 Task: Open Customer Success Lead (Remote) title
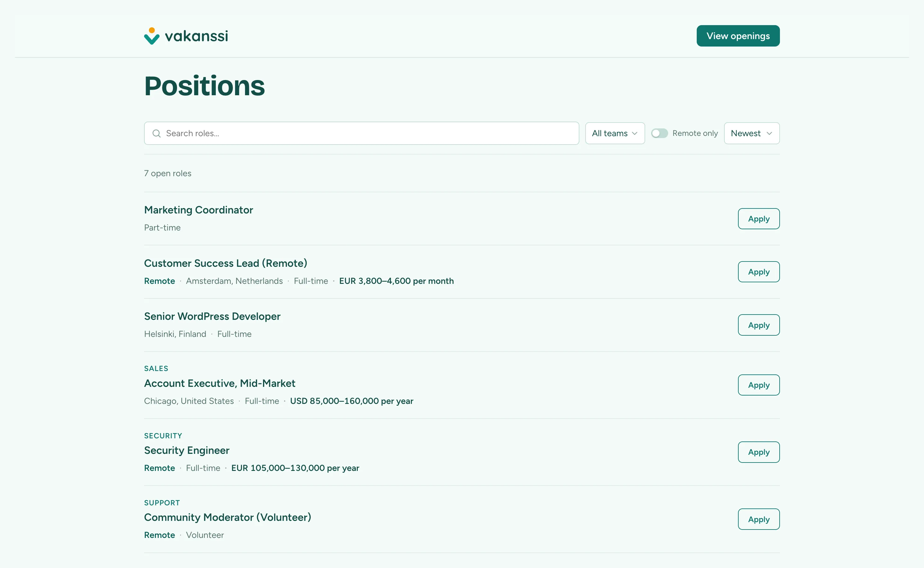pyautogui.click(x=225, y=263)
